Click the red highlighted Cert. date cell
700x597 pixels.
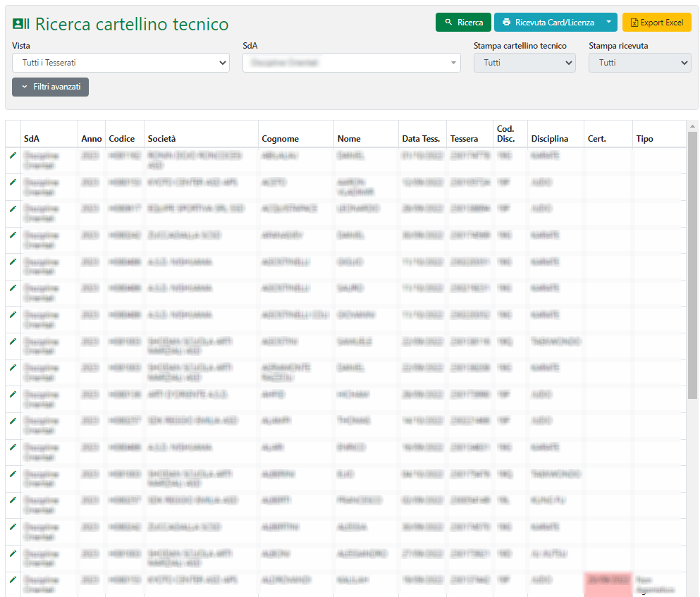tap(608, 583)
